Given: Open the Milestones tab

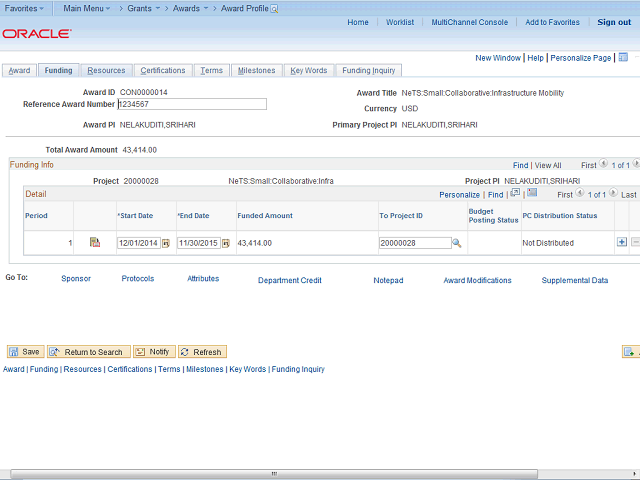Looking at the screenshot, I should click(x=256, y=71).
